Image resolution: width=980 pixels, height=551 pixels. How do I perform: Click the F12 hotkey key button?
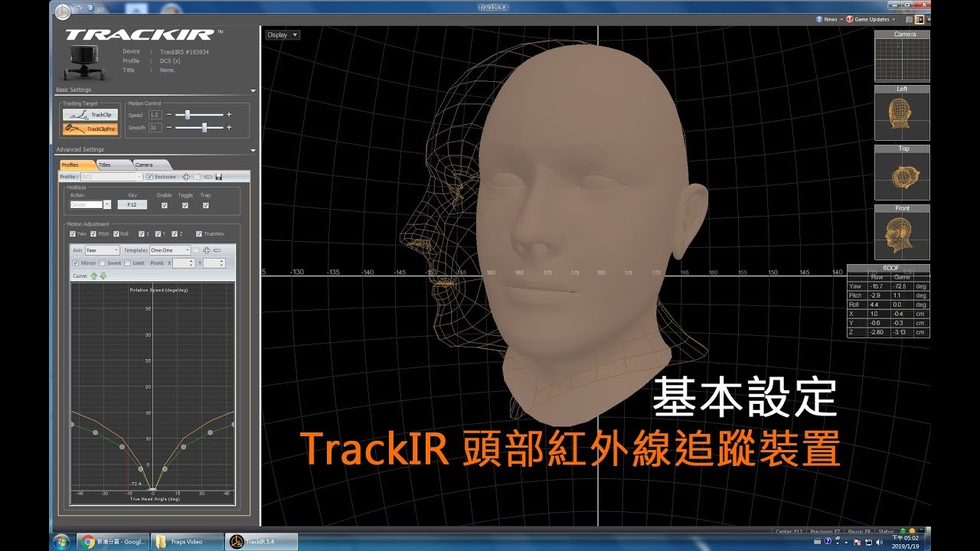(132, 205)
